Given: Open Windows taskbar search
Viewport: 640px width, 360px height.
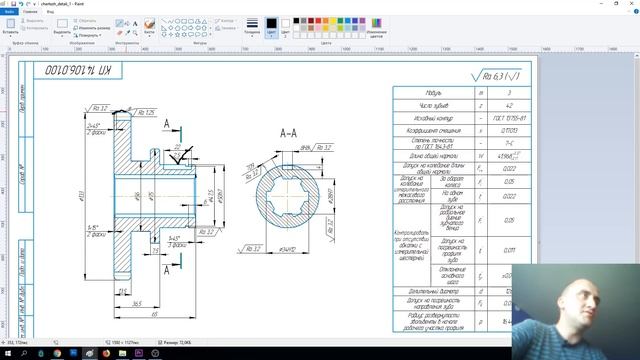Looking at the screenshot, I should click(24, 353).
